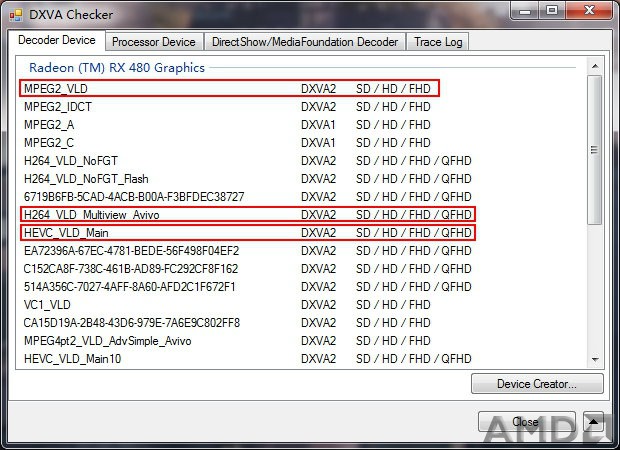This screenshot has height=450, width=620.
Task: Maximize the DXVA Checker window
Action: (x=552, y=10)
